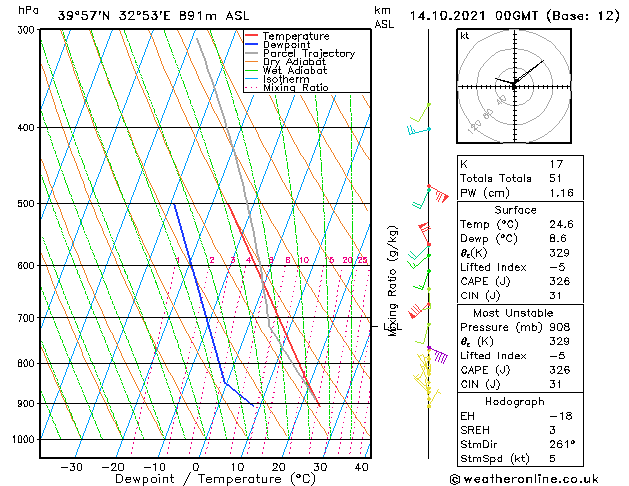
Task: Click the StmDir value 261°
Action: coord(562,444)
